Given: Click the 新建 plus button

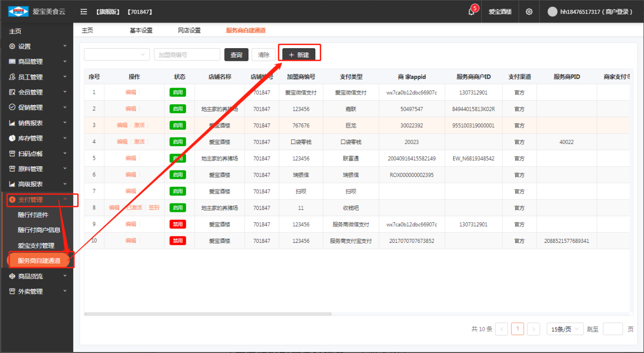Looking at the screenshot, I should pyautogui.click(x=299, y=55).
